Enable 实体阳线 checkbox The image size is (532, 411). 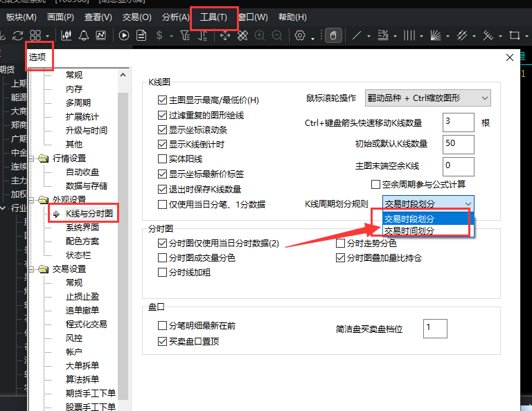(x=162, y=159)
